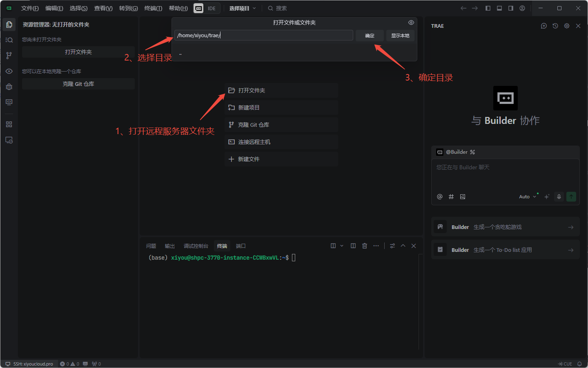This screenshot has height=368, width=588.
Task: Click the SSH: xiyoucloud.pro status item
Action: (29, 364)
